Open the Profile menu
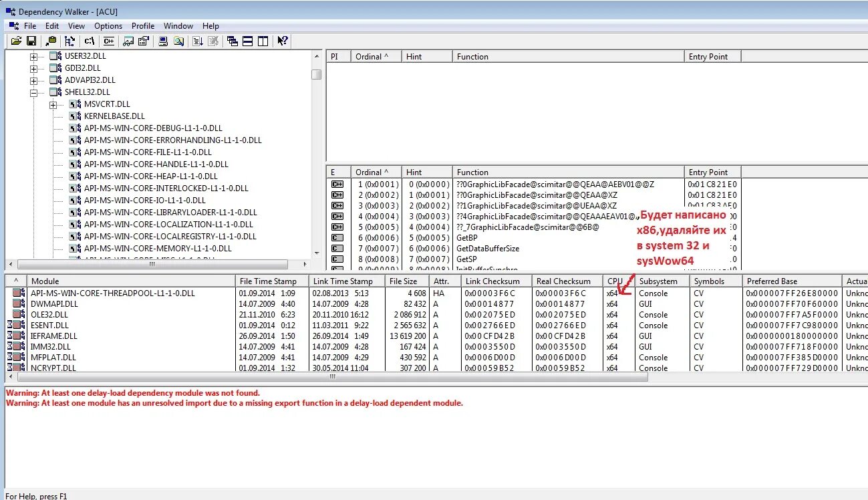 tap(143, 26)
